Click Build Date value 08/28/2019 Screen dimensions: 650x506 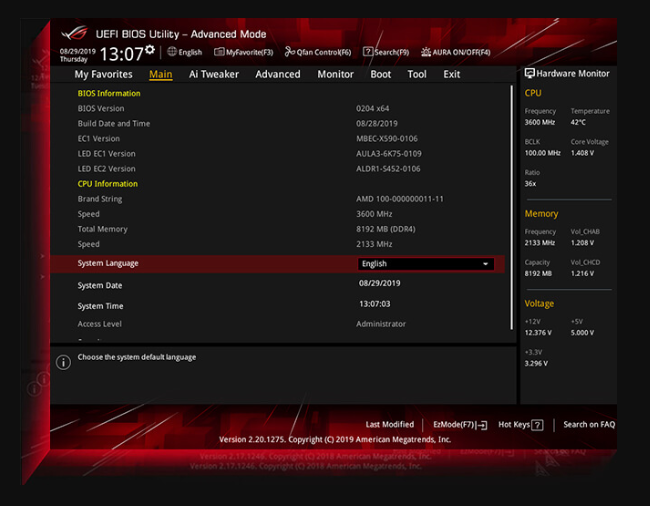click(377, 123)
